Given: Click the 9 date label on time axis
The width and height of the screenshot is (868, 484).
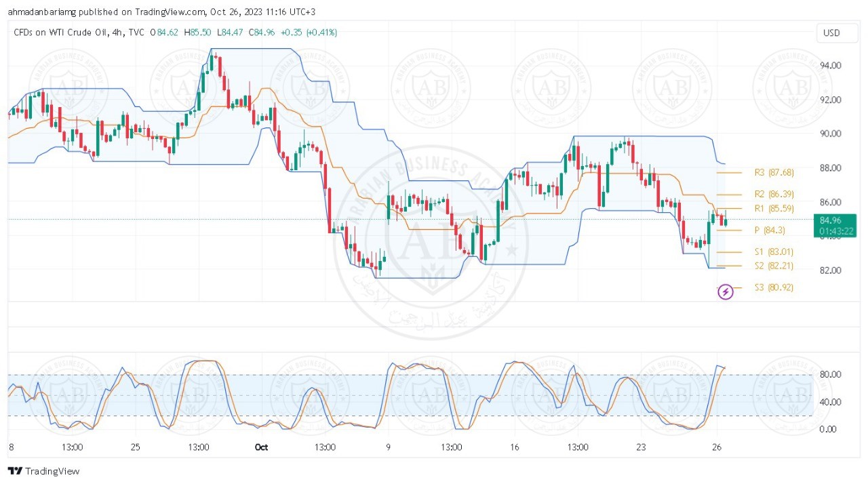Looking at the screenshot, I should [x=389, y=447].
